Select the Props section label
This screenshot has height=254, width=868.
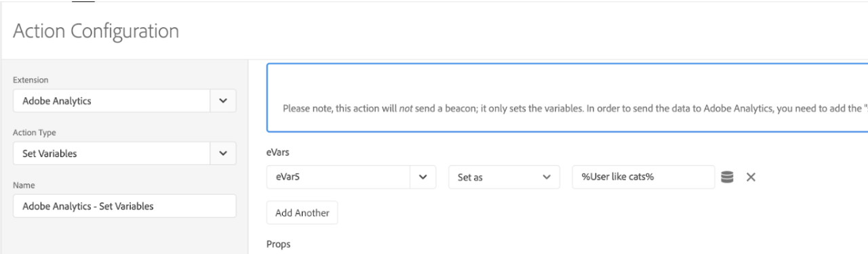pyautogui.click(x=279, y=244)
